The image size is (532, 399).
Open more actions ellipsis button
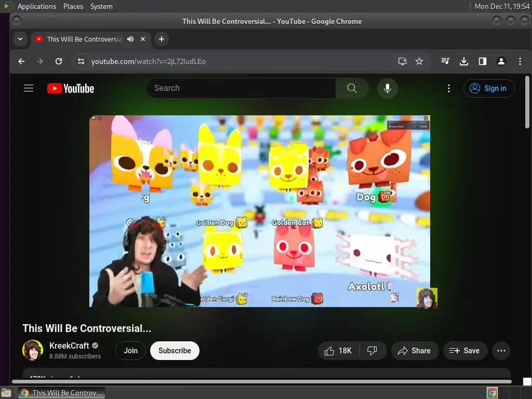click(501, 351)
